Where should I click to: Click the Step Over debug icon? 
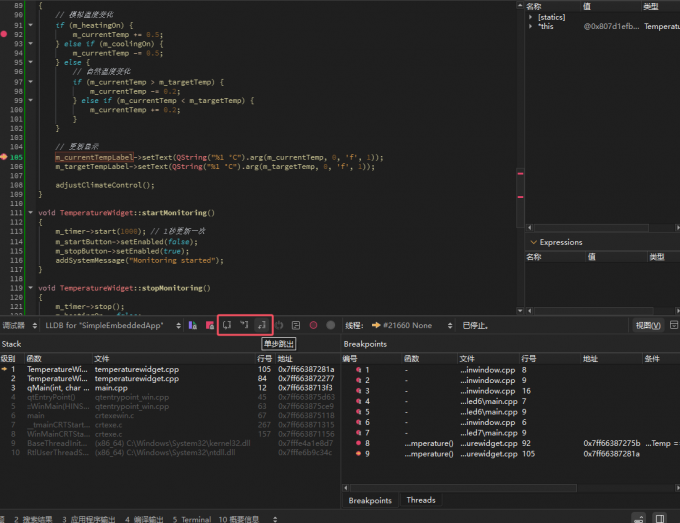(x=228, y=325)
